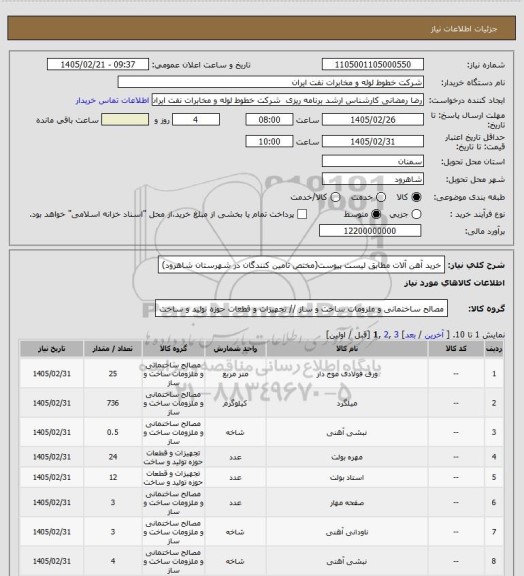Image resolution: width=524 pixels, height=576 pixels.
Task: Click the تاریخ نیاز column header
Action: [x=51, y=349]
